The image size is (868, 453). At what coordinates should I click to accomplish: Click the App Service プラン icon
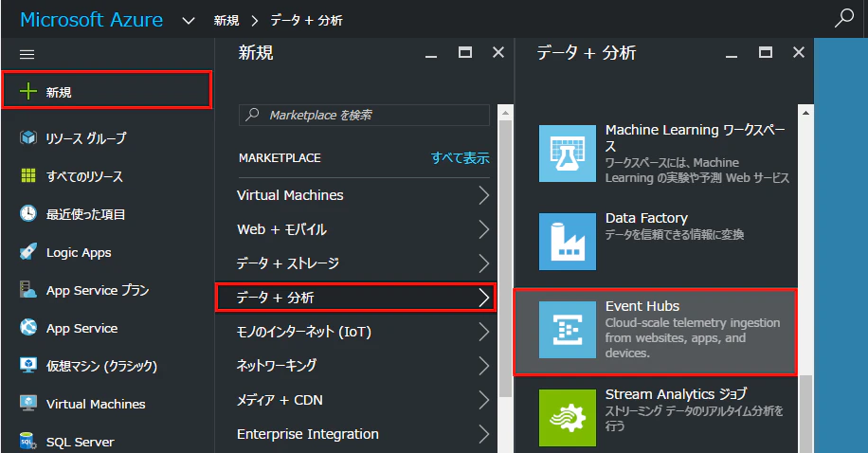[28, 290]
